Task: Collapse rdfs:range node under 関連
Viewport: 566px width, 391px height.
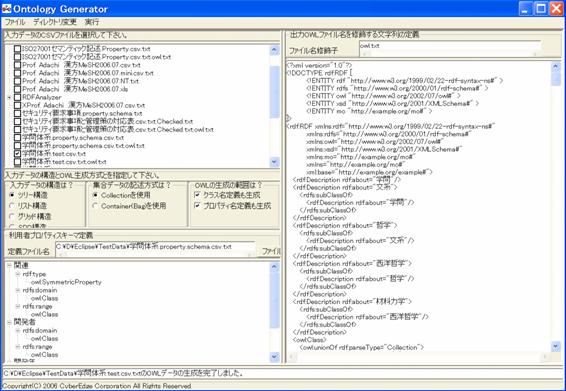Action: point(17,307)
